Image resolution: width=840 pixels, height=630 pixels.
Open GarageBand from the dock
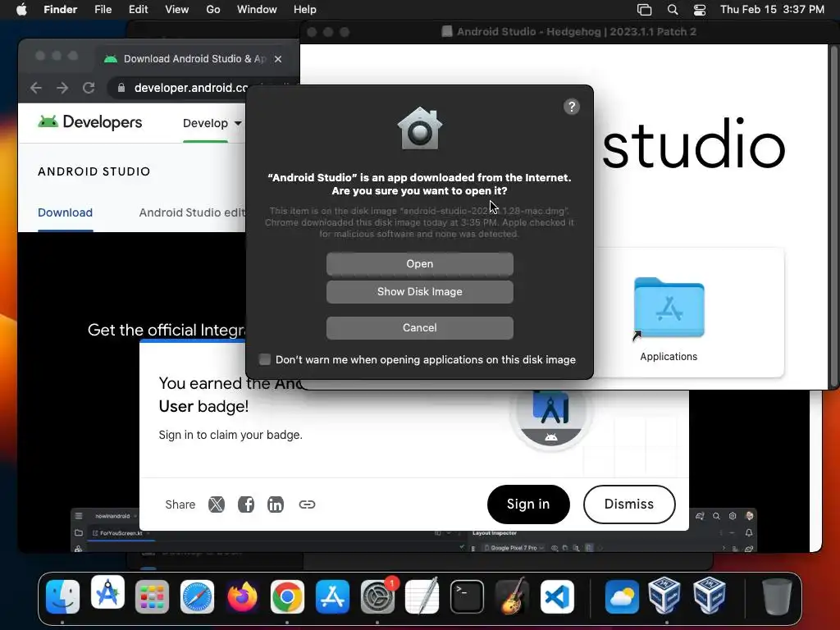click(512, 596)
